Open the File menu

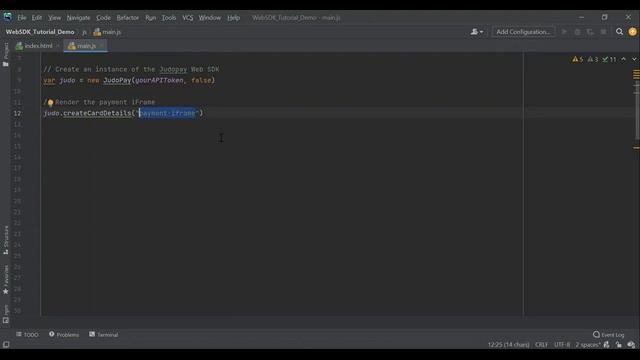[x=22, y=18]
